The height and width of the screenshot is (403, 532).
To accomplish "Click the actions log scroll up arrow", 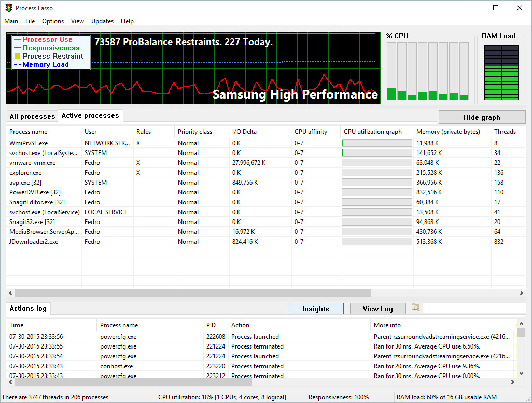I will coord(522,324).
